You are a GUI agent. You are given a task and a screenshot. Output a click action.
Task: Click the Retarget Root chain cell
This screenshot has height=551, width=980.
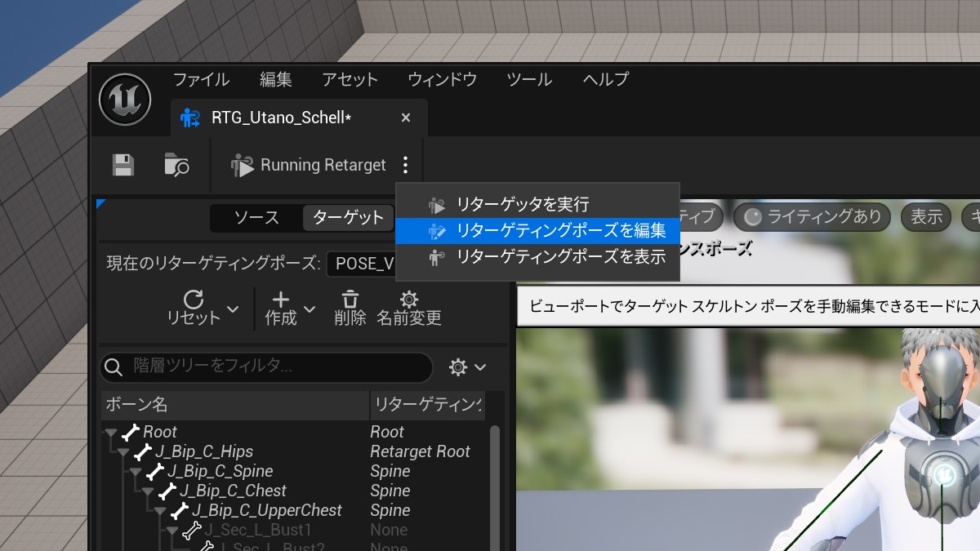point(420,451)
